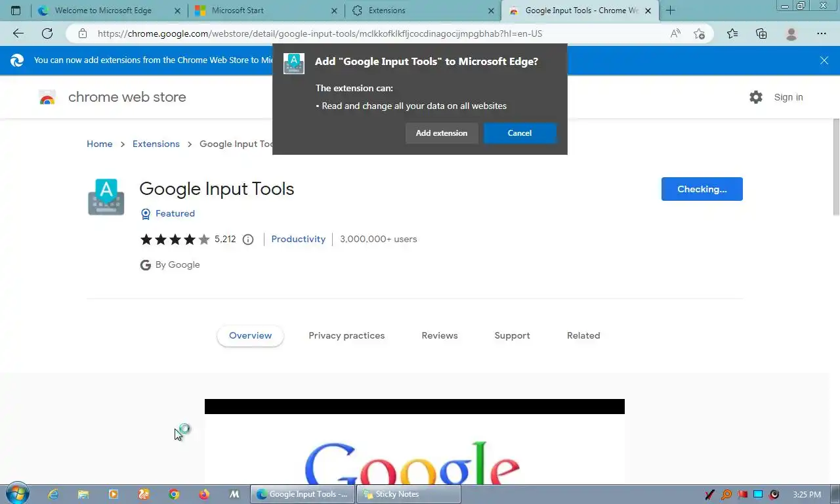Click Google Input Tools keyboard icon
The width and height of the screenshot is (840, 504).
click(x=106, y=197)
